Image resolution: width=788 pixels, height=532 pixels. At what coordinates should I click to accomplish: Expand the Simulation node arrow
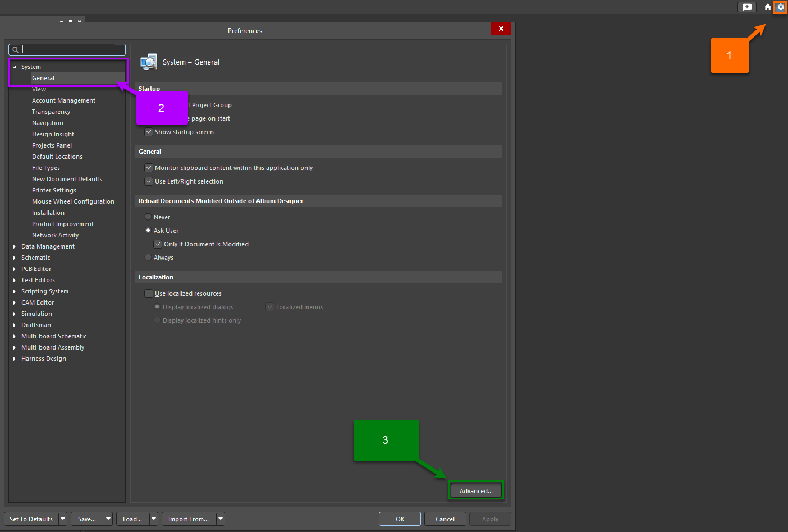[x=15, y=314]
